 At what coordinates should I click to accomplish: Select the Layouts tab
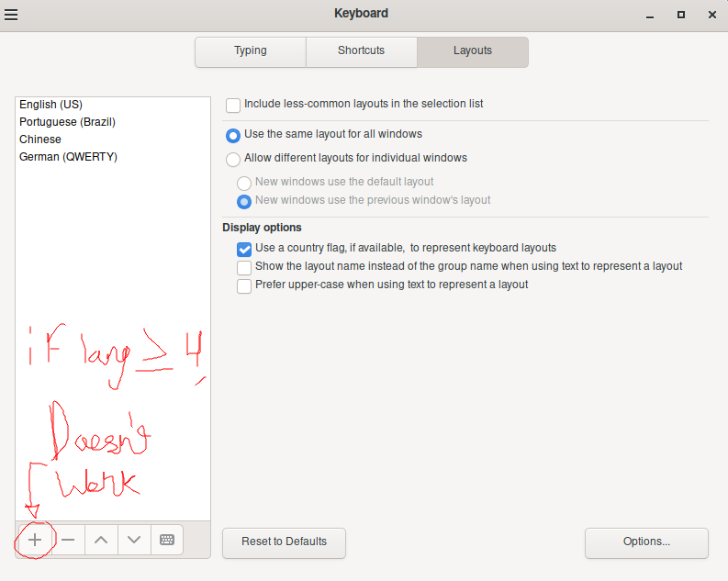pos(473,52)
